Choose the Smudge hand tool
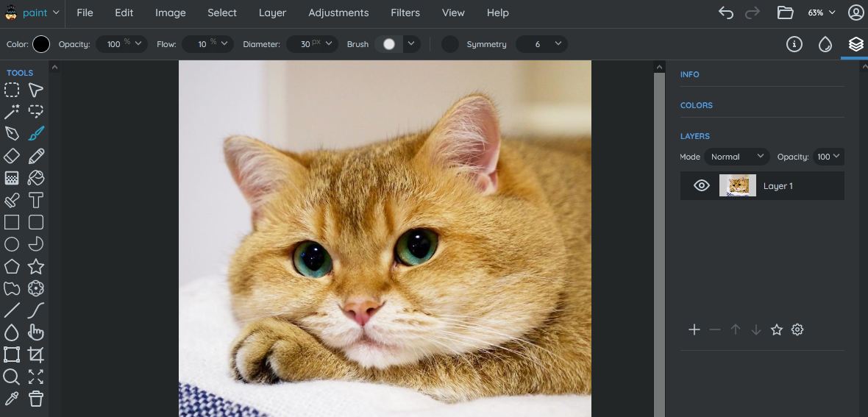 pyautogui.click(x=36, y=332)
